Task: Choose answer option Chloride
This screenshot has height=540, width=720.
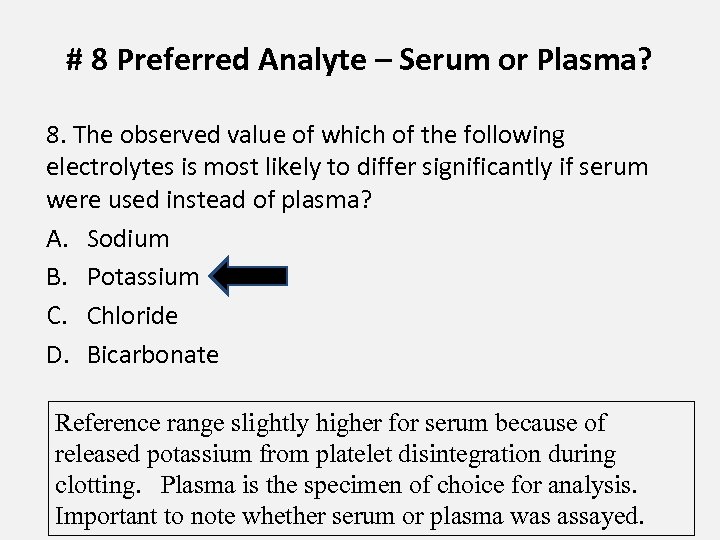Action: 132,316
